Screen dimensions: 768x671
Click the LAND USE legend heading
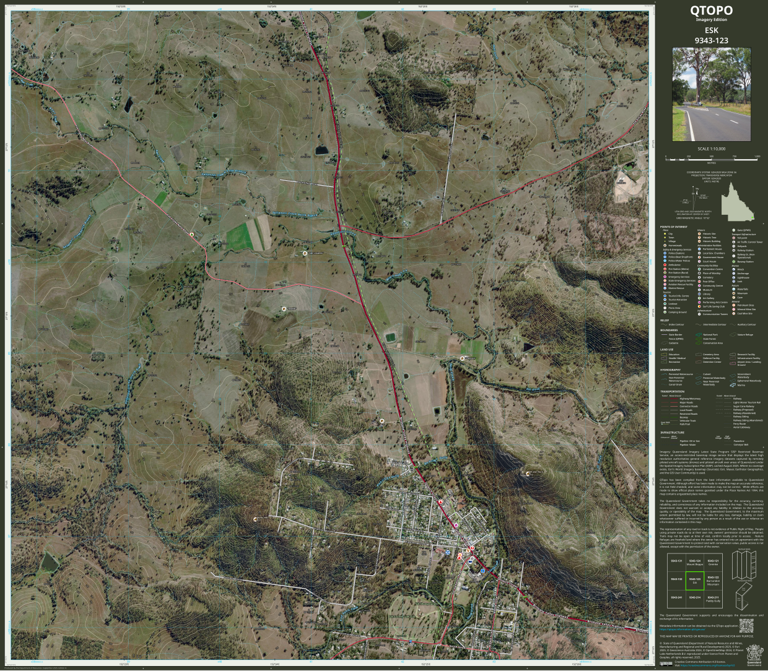pyautogui.click(x=667, y=350)
